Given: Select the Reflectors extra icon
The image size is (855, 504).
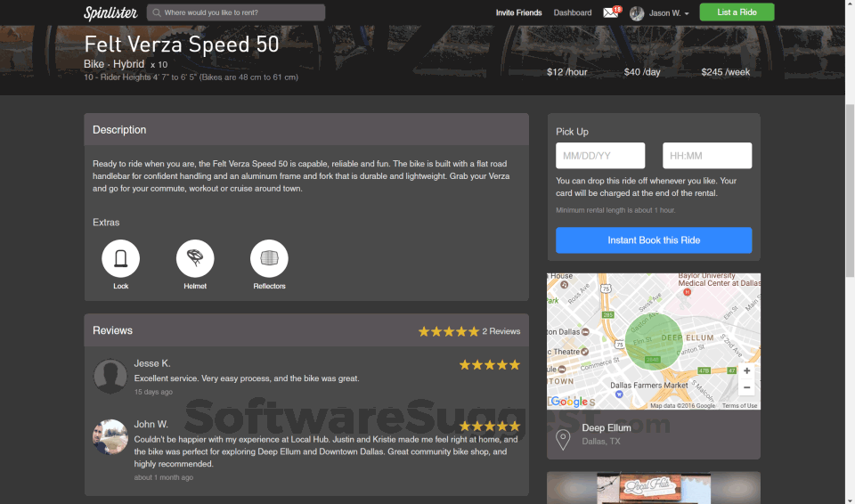Looking at the screenshot, I should [x=269, y=258].
